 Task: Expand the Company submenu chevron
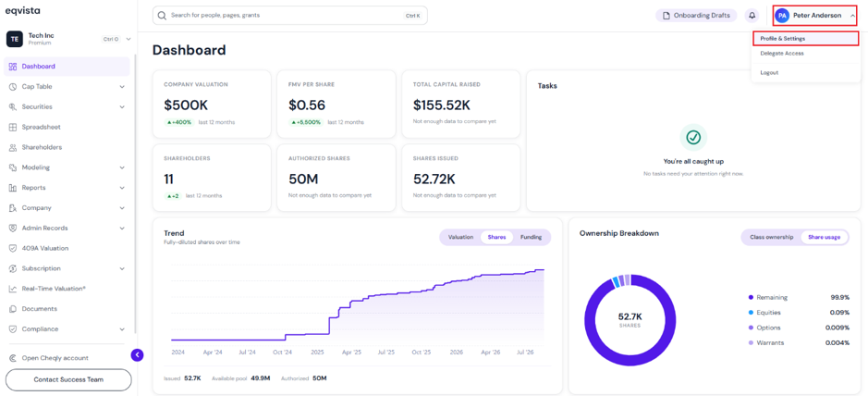point(122,208)
